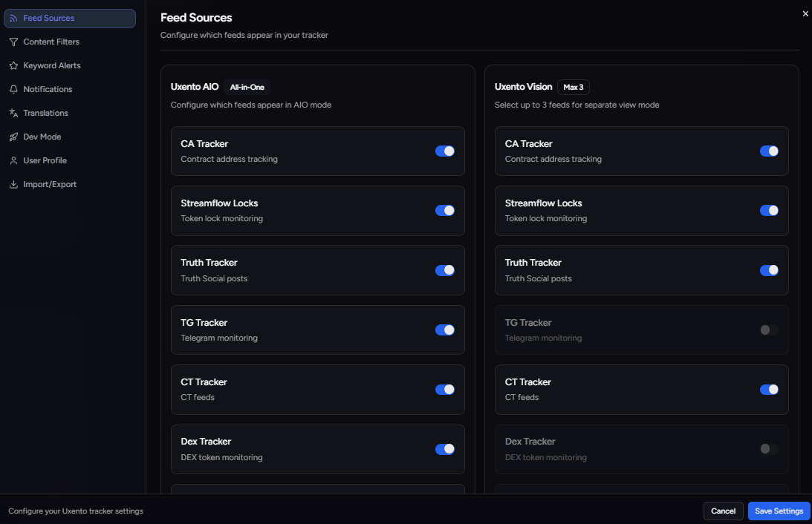Close the Feed Sources dialog

coord(805,13)
